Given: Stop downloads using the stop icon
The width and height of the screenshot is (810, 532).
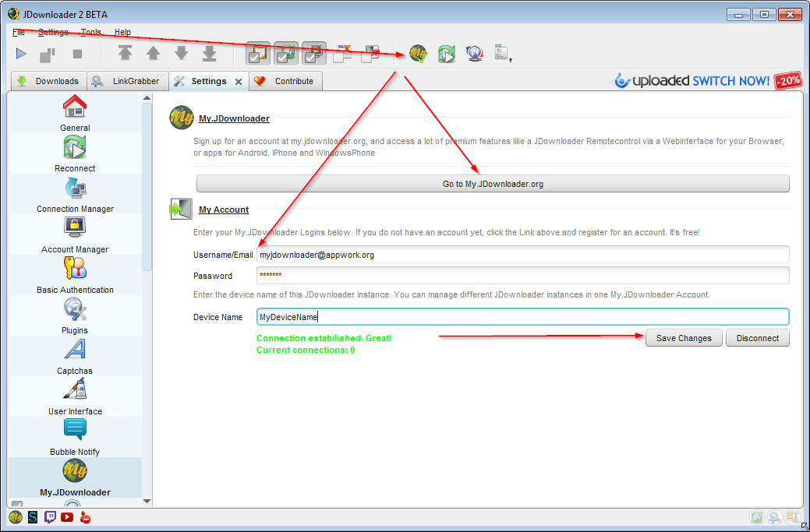Looking at the screenshot, I should pyautogui.click(x=75, y=53).
